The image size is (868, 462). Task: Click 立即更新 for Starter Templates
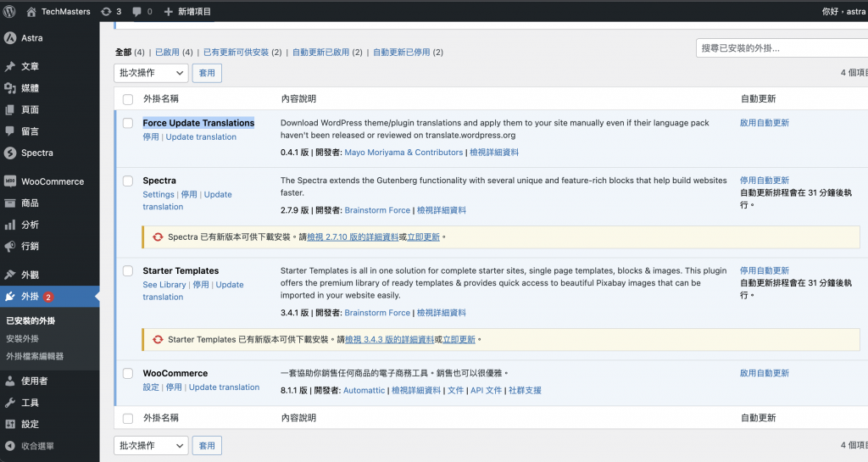click(459, 339)
